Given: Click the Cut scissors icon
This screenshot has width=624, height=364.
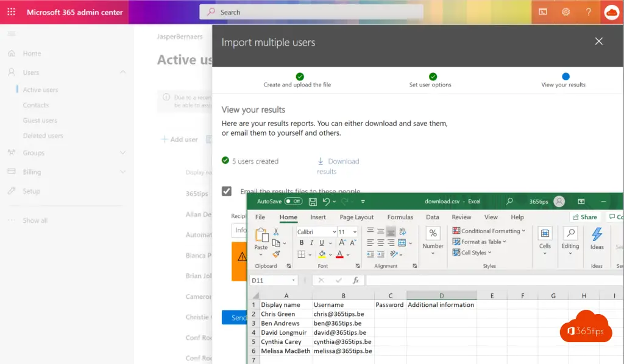Looking at the screenshot, I should point(276,231).
